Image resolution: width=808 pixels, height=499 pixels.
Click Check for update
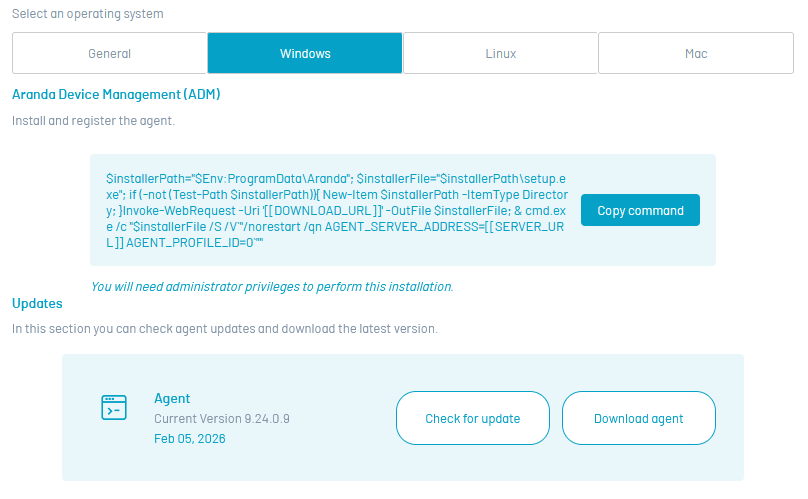[x=472, y=418]
